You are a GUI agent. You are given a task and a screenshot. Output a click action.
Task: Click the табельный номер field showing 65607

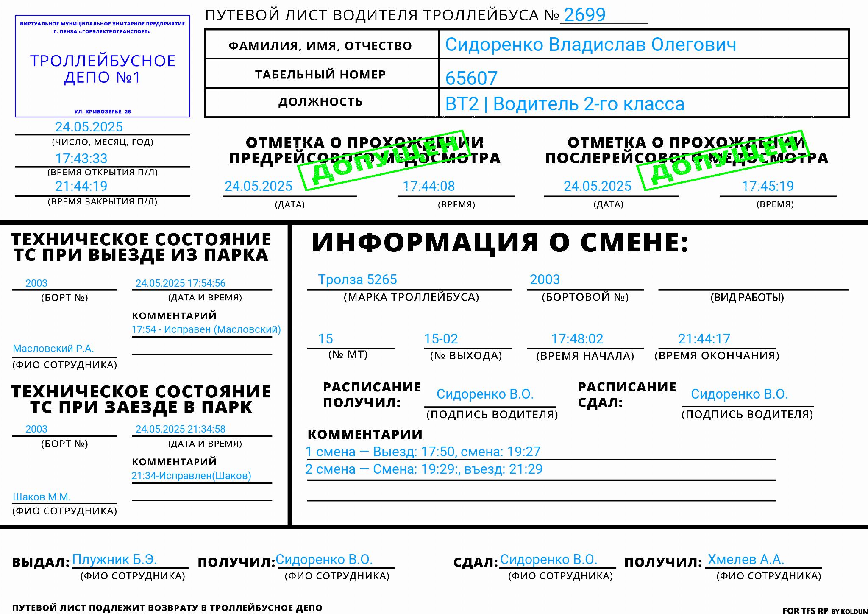click(472, 77)
